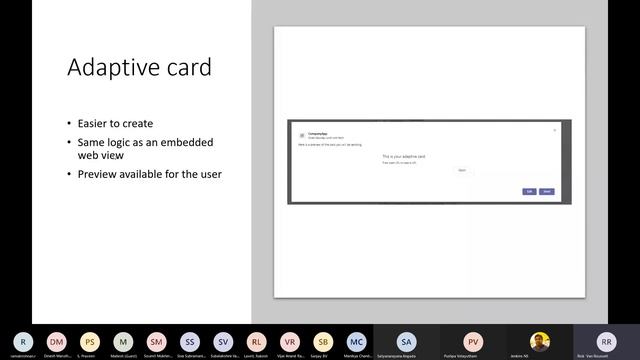Select the SV participant avatar
This screenshot has width=640, height=360.
pyautogui.click(x=223, y=342)
